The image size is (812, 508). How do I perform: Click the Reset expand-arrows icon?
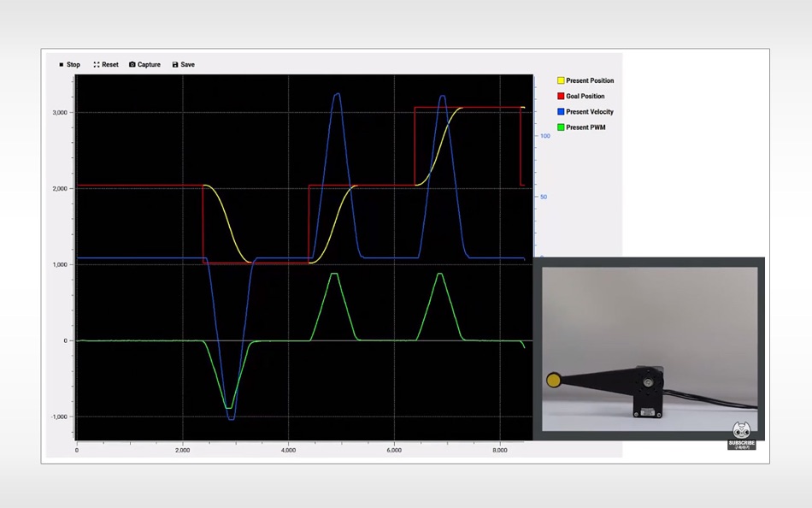[x=97, y=65]
